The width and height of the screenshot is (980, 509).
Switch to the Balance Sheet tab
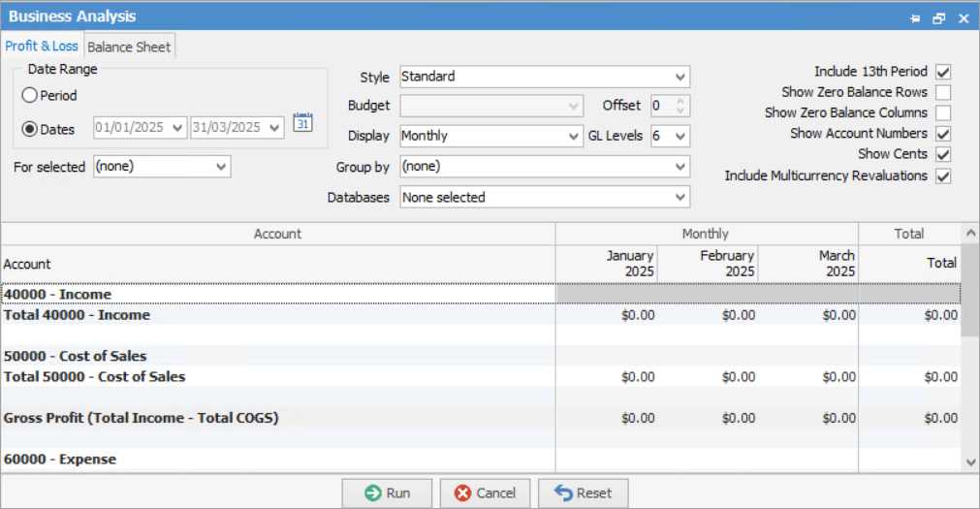(129, 47)
